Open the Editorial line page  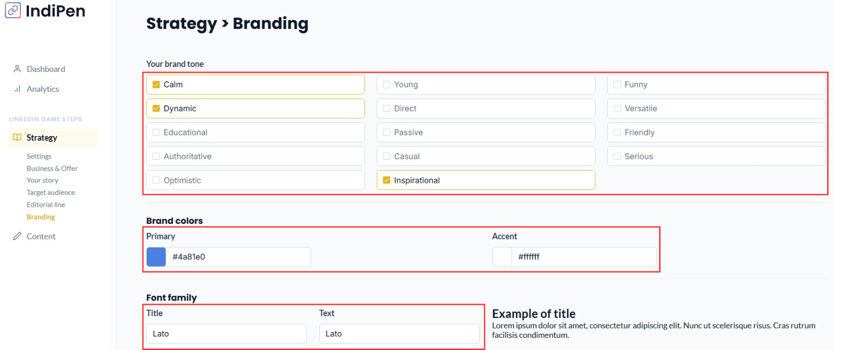[46, 205]
